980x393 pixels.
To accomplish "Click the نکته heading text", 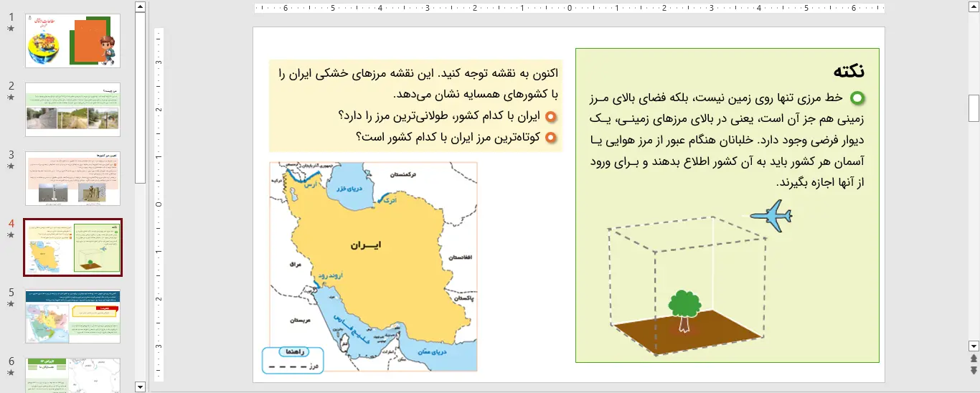I will pos(848,71).
